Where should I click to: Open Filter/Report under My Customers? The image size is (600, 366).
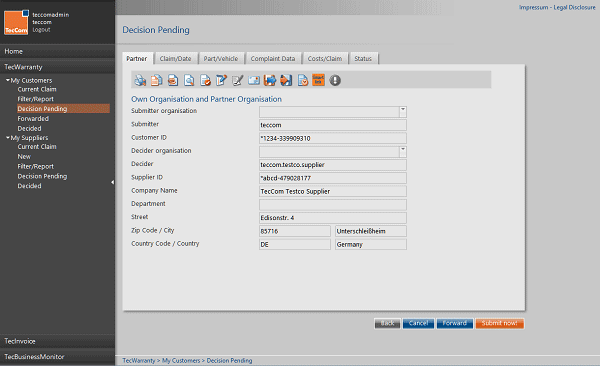36,99
